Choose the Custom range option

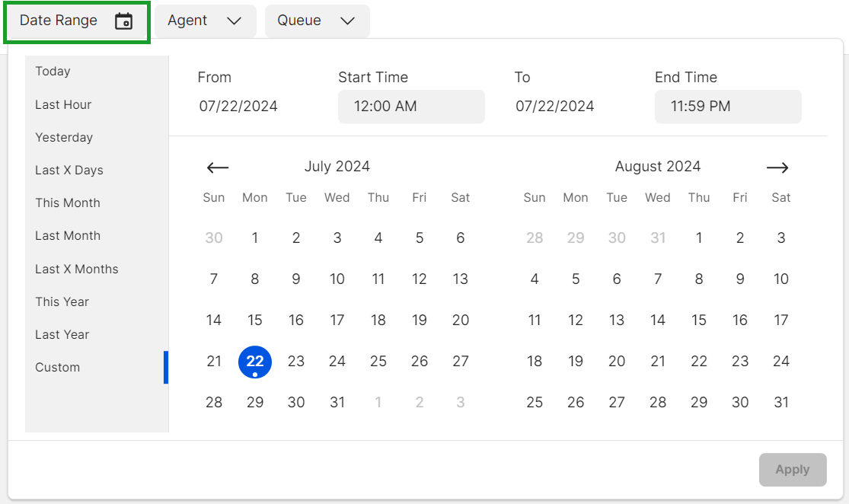click(x=58, y=368)
